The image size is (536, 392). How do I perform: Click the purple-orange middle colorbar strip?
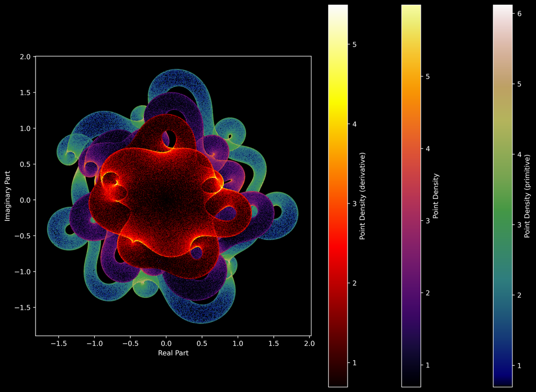411,196
